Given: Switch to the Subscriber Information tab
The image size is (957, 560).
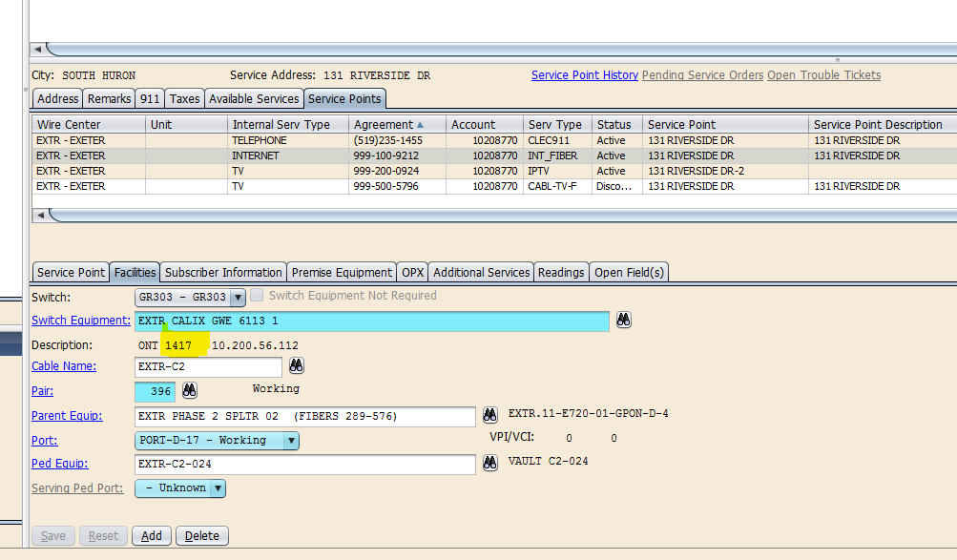Looking at the screenshot, I should click(x=224, y=273).
